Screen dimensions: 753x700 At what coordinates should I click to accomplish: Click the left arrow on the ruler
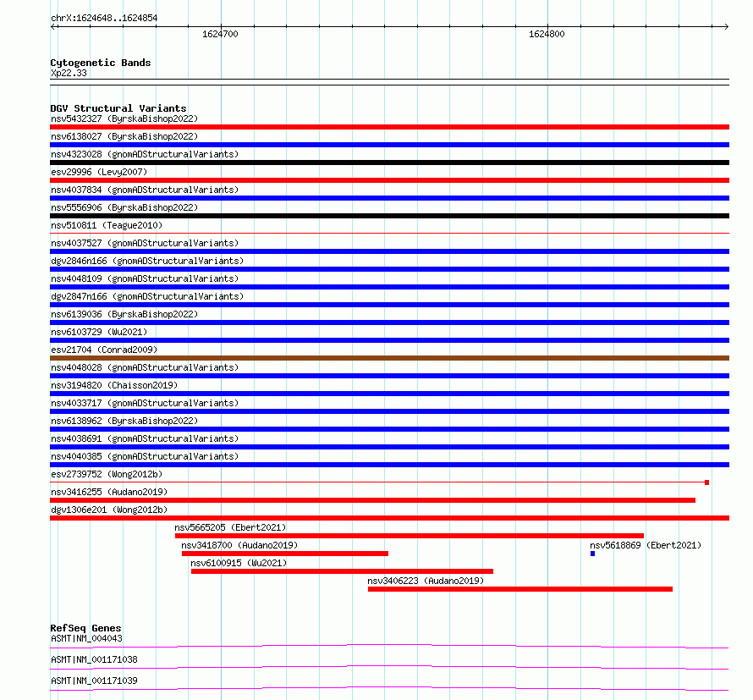pos(53,27)
